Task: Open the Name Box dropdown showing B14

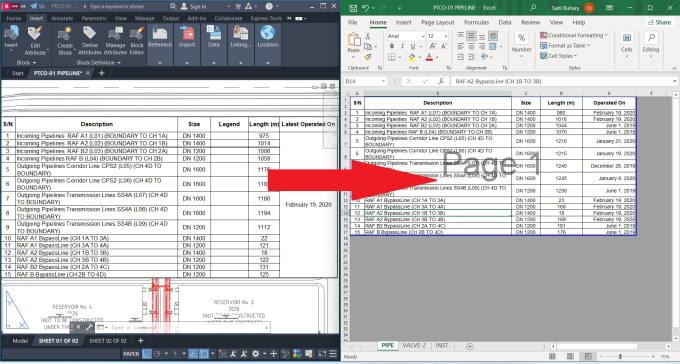Action: [383, 81]
